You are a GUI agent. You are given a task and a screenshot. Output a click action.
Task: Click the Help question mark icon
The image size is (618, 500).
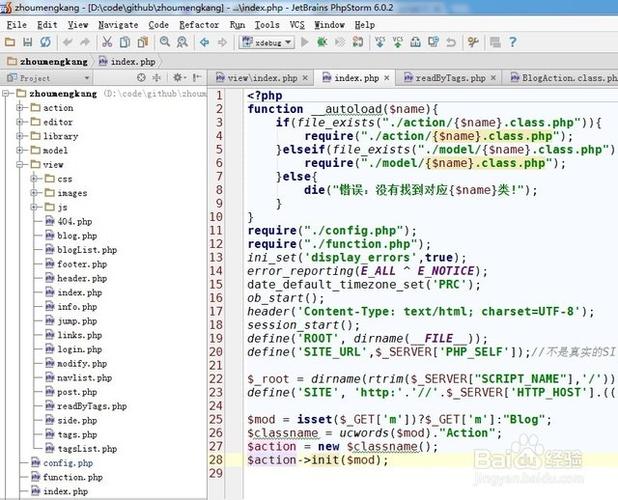click(x=512, y=42)
